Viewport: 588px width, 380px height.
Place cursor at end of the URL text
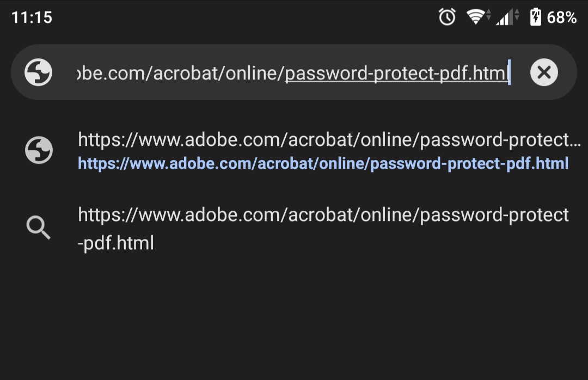click(x=509, y=72)
